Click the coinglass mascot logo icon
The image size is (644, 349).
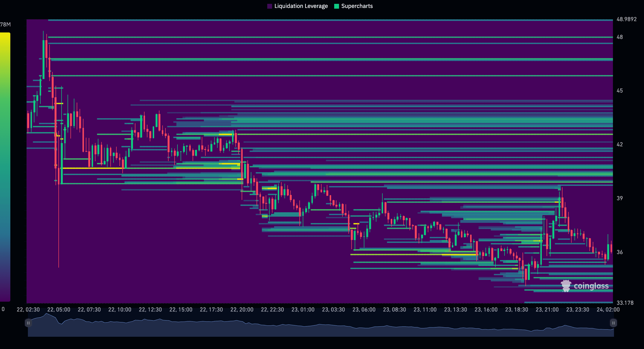[x=566, y=286]
